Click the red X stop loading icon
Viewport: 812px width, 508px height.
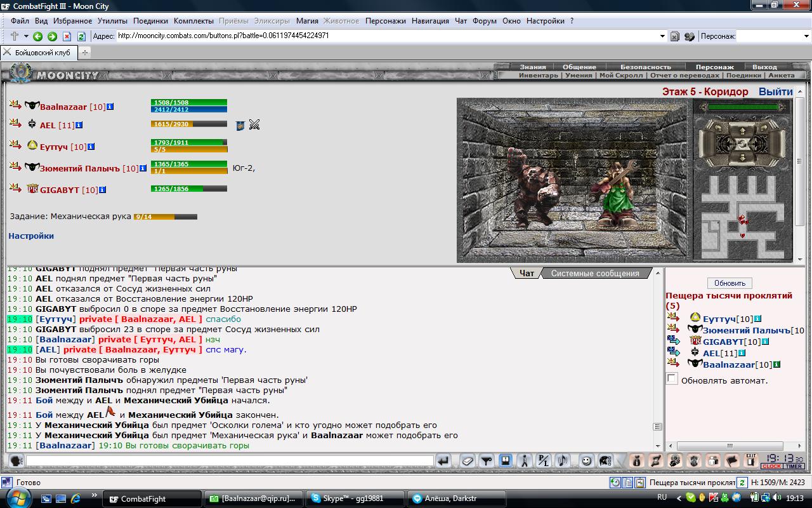(x=67, y=36)
